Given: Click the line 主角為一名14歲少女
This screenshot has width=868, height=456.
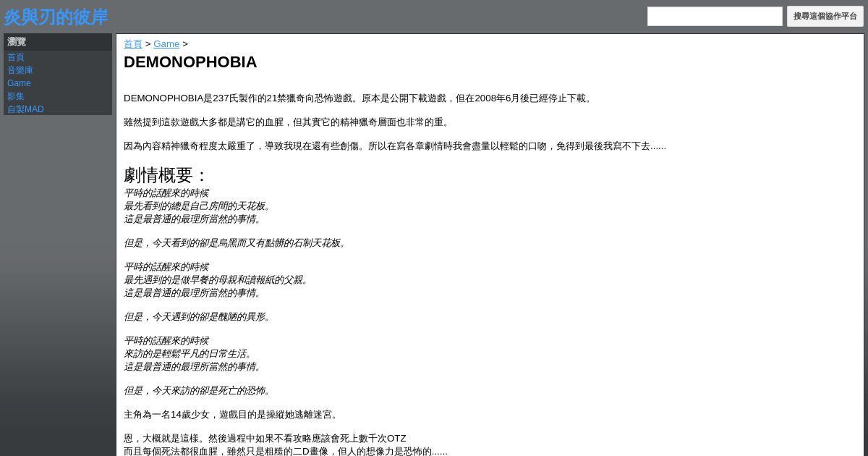Looking at the screenshot, I should (x=232, y=415).
